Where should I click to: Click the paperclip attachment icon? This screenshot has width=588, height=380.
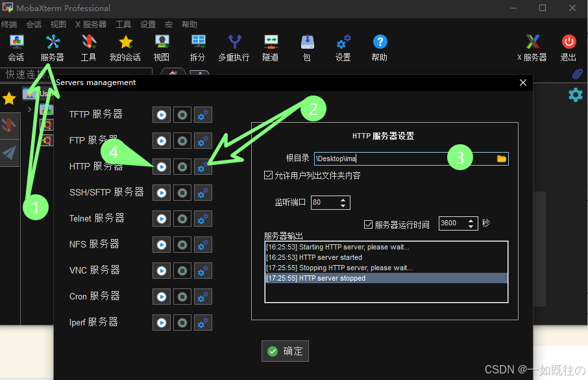click(577, 74)
